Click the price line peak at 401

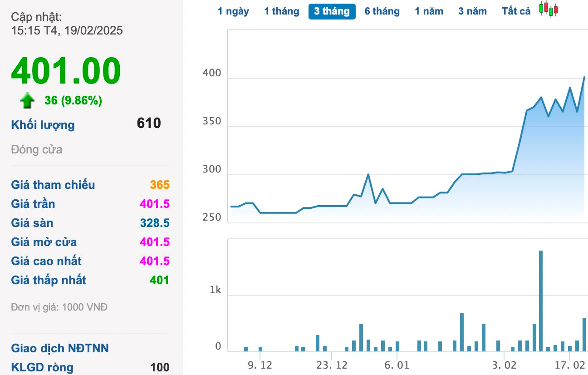[x=584, y=77]
